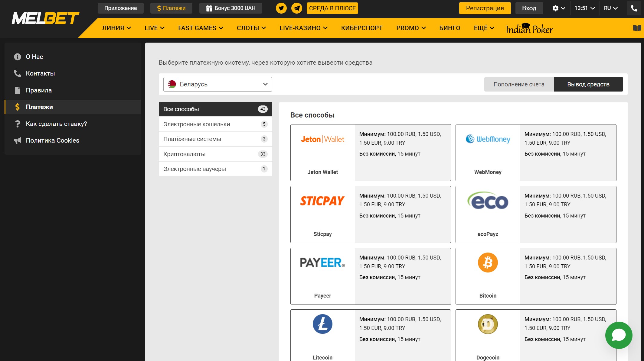Click the Dogecoin coin icon
The image size is (644, 361).
tap(488, 324)
